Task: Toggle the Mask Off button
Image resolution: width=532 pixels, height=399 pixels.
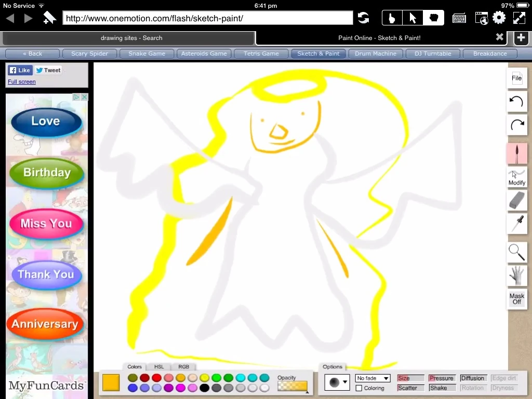Action: coord(516,299)
